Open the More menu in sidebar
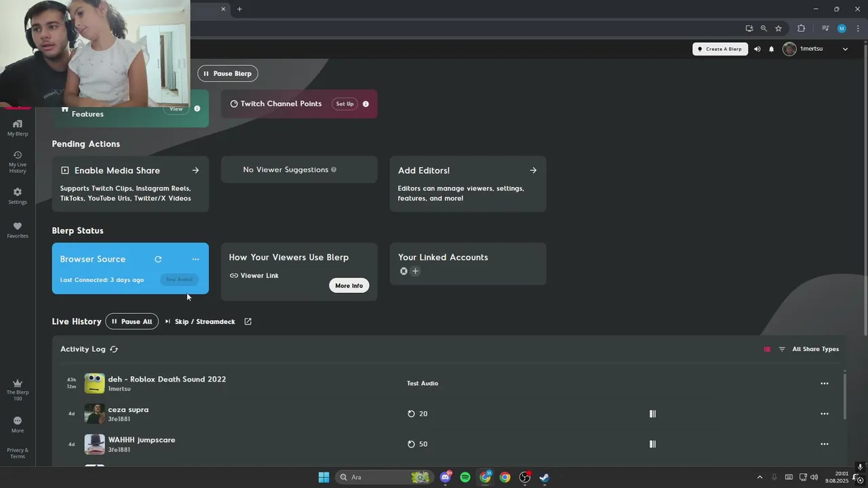868x488 pixels. (18, 424)
